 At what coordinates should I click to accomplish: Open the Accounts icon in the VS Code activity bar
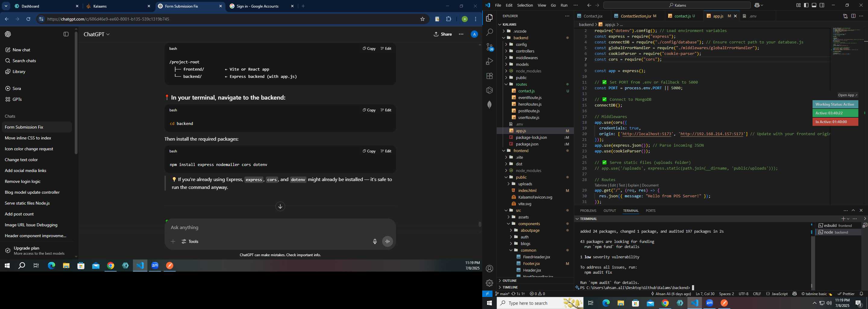pyautogui.click(x=489, y=269)
